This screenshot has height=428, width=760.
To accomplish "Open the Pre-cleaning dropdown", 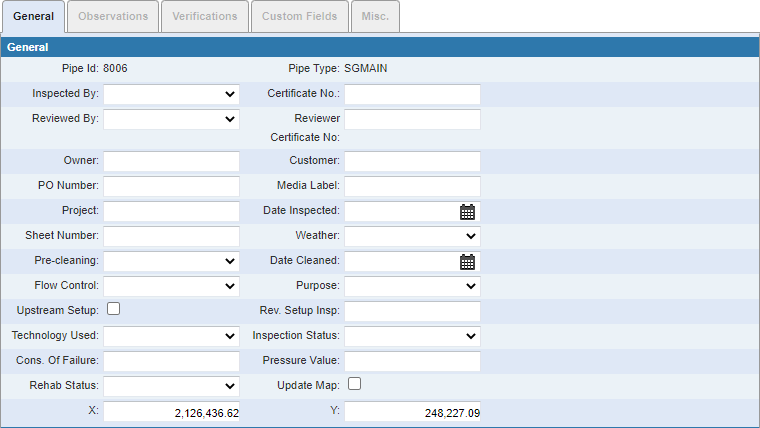I will pyautogui.click(x=171, y=261).
